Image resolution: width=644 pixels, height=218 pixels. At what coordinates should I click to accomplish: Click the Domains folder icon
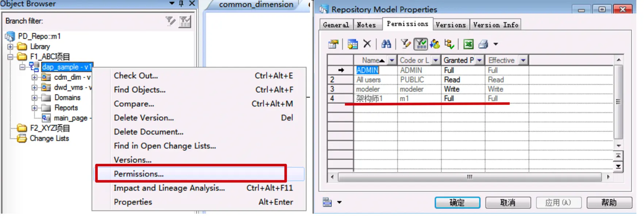pos(46,98)
